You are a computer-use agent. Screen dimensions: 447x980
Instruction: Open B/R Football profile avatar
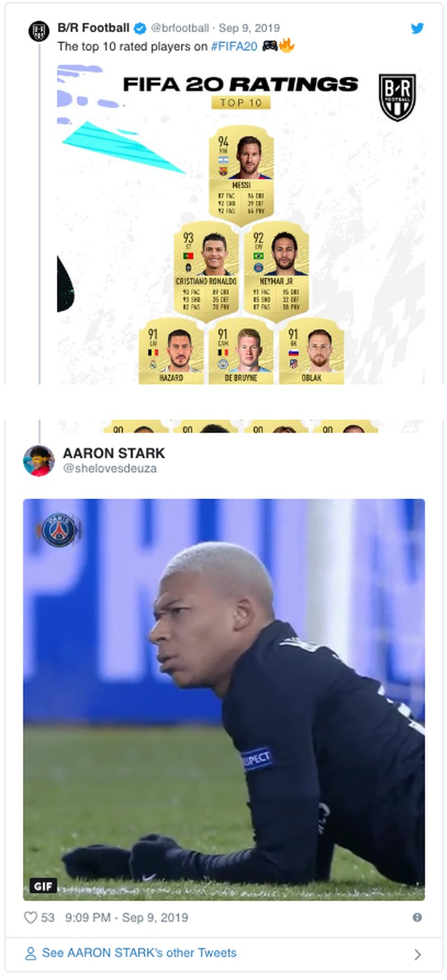point(39,31)
